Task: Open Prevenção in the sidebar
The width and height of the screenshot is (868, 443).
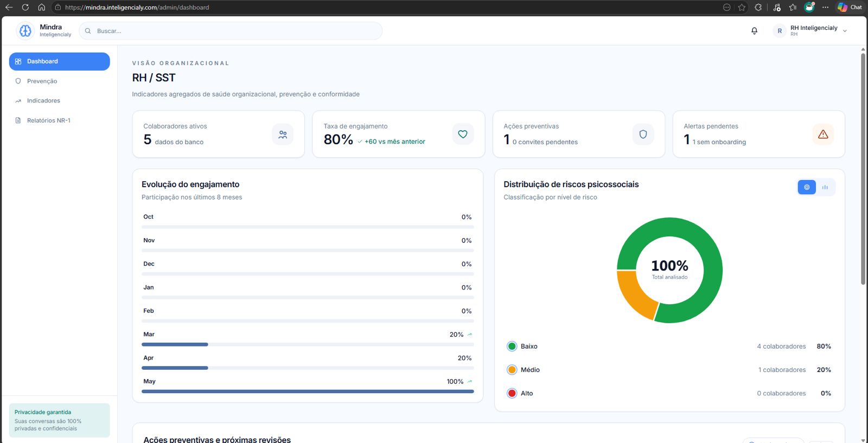Action: 60,81
